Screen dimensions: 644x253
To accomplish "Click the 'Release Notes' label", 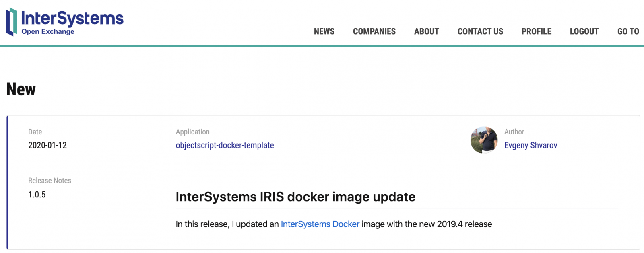I will tap(50, 181).
